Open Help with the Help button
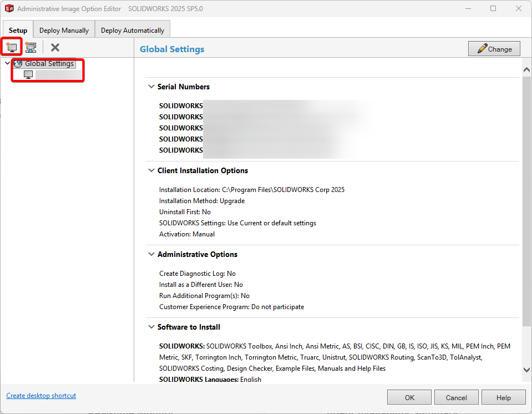Image resolution: width=532 pixels, height=414 pixels. click(x=503, y=397)
